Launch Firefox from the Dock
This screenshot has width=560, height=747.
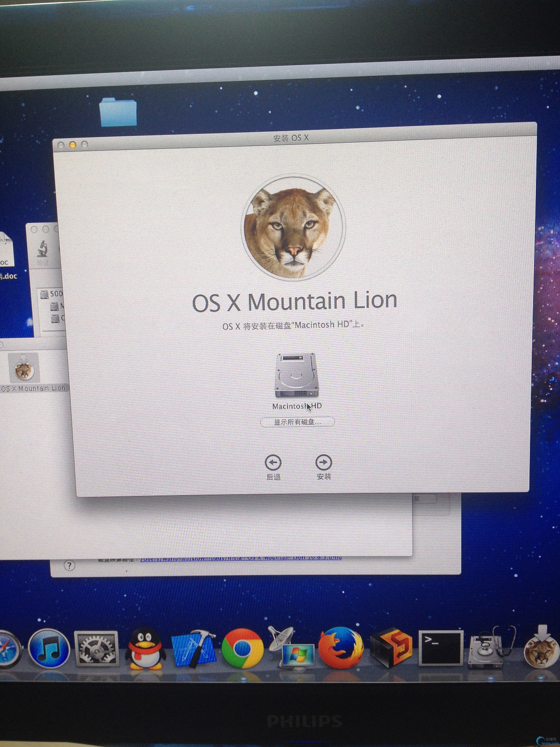[341, 648]
